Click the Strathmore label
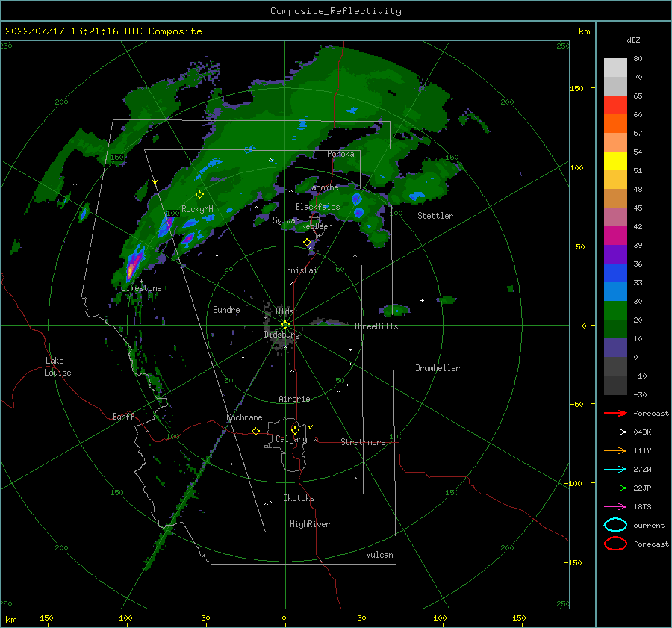 click(363, 442)
